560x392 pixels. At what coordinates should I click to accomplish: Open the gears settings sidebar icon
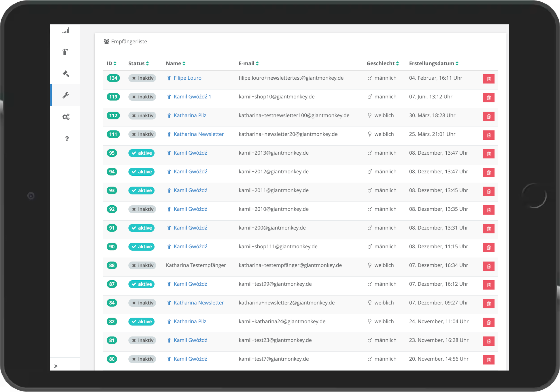[x=66, y=117]
